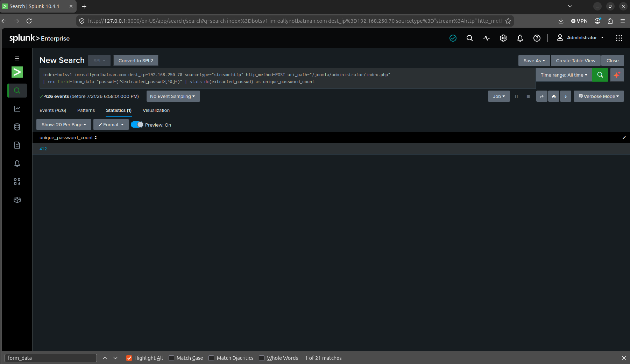Open the Datasets database sidebar icon

17,127
